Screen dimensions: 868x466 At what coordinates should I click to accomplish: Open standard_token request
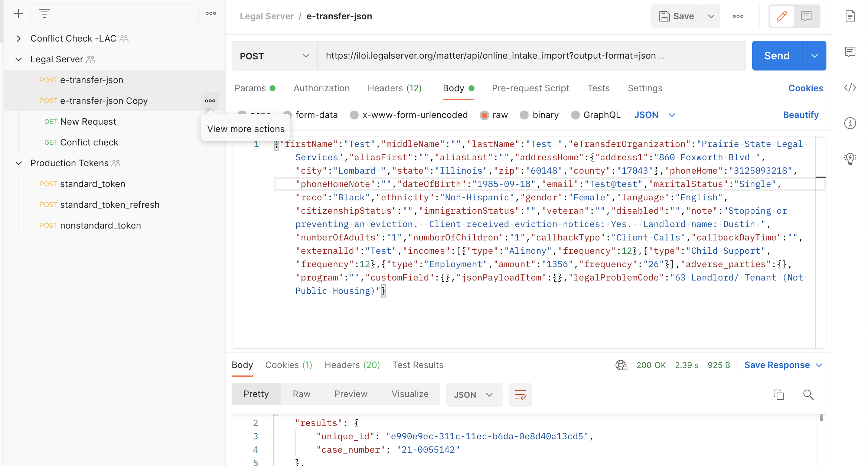[x=114, y=184]
